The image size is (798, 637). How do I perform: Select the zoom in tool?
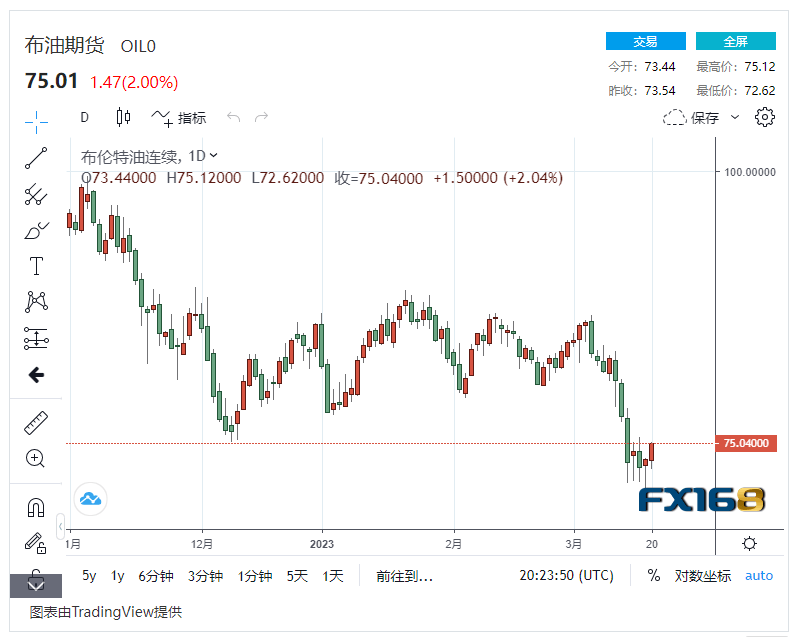click(x=35, y=458)
